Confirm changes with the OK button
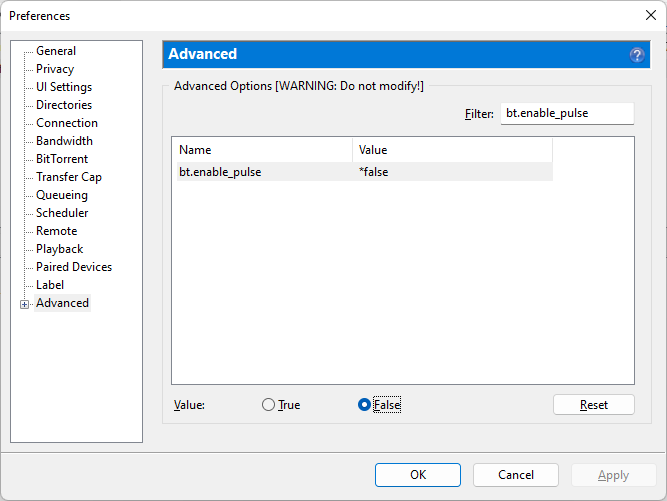This screenshot has width=667, height=501. (x=418, y=475)
